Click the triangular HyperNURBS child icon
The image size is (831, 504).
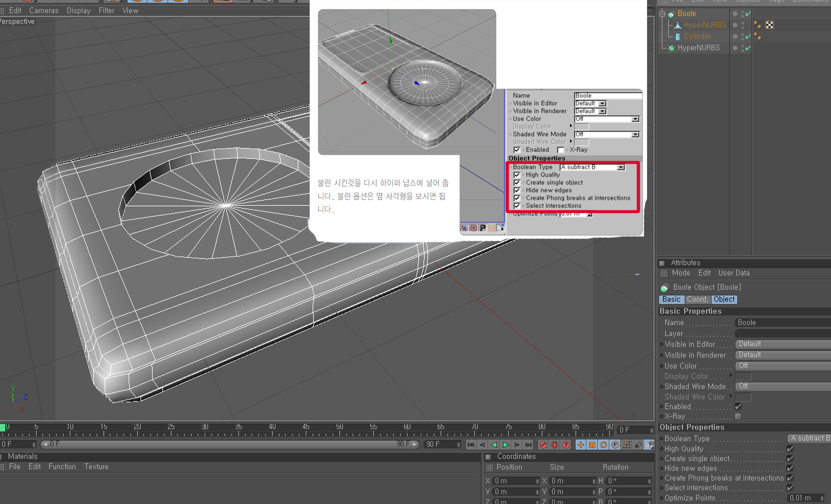[x=678, y=25]
